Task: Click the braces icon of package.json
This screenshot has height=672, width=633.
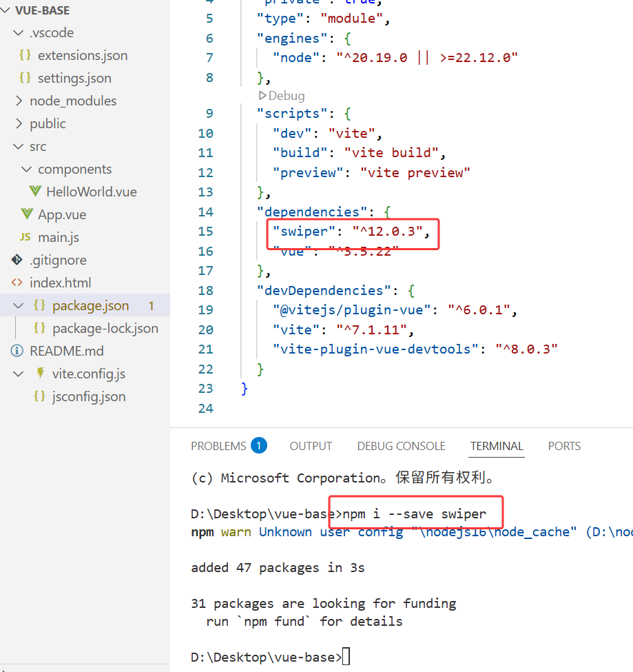Action: coord(40,305)
